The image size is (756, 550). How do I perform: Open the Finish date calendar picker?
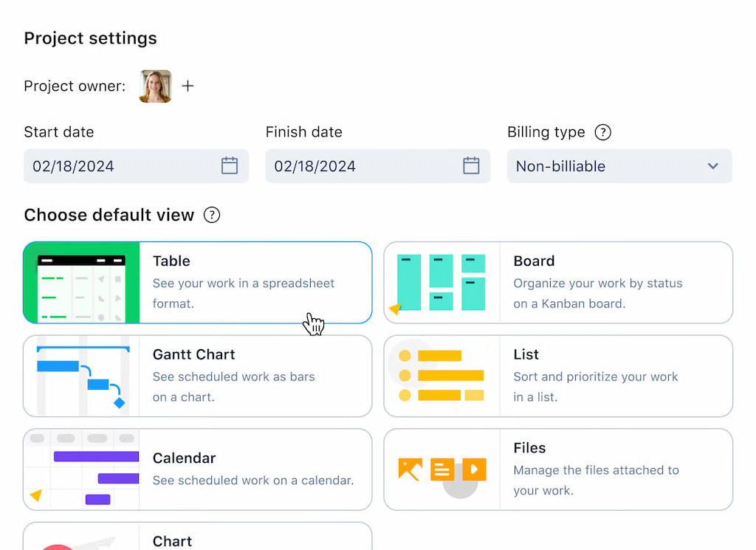[x=472, y=166]
